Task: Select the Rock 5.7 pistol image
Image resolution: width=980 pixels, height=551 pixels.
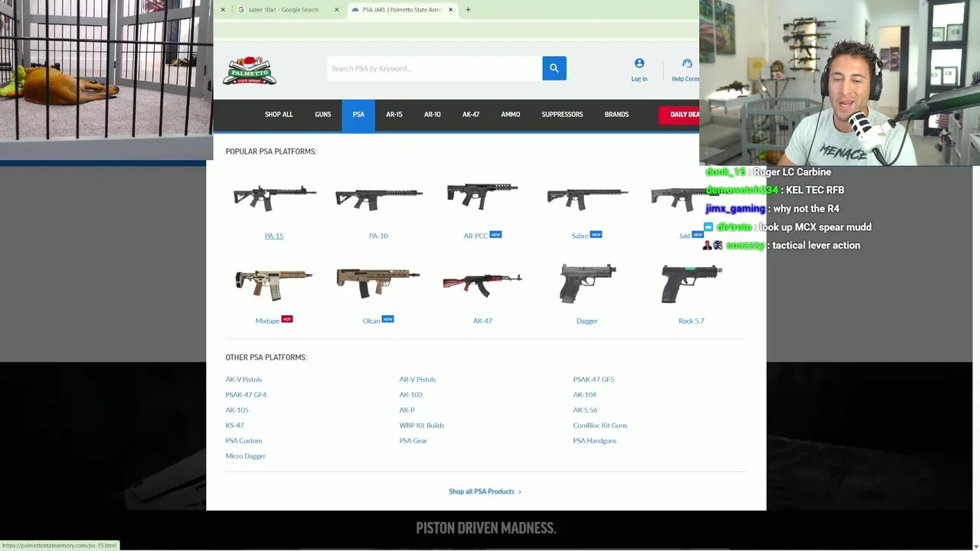Action: point(691,283)
